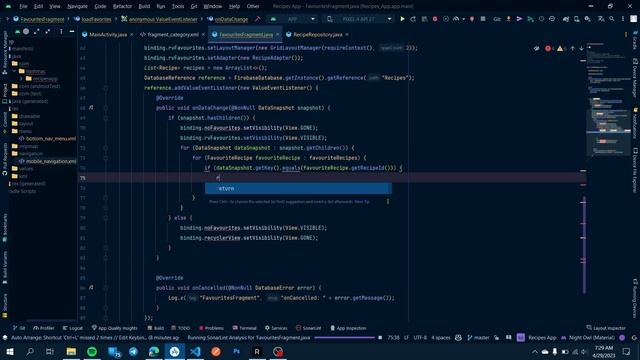
Task: Open the UTF-8 encoding selector
Action: pyautogui.click(x=420, y=338)
